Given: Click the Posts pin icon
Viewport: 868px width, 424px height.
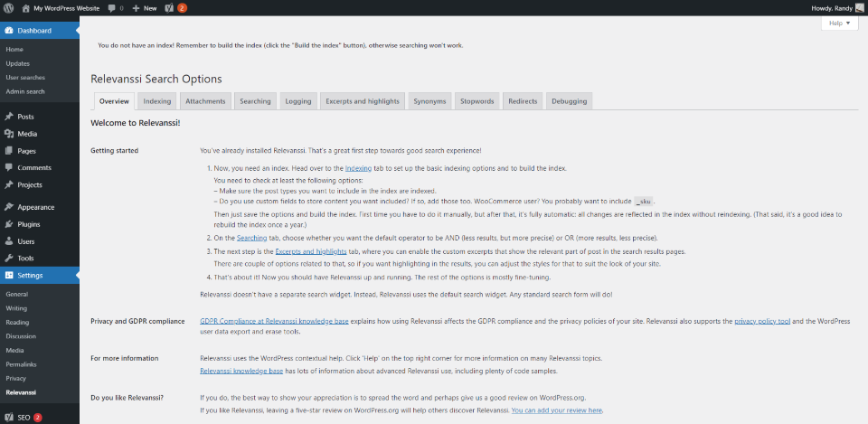Looking at the screenshot, I should [x=9, y=117].
